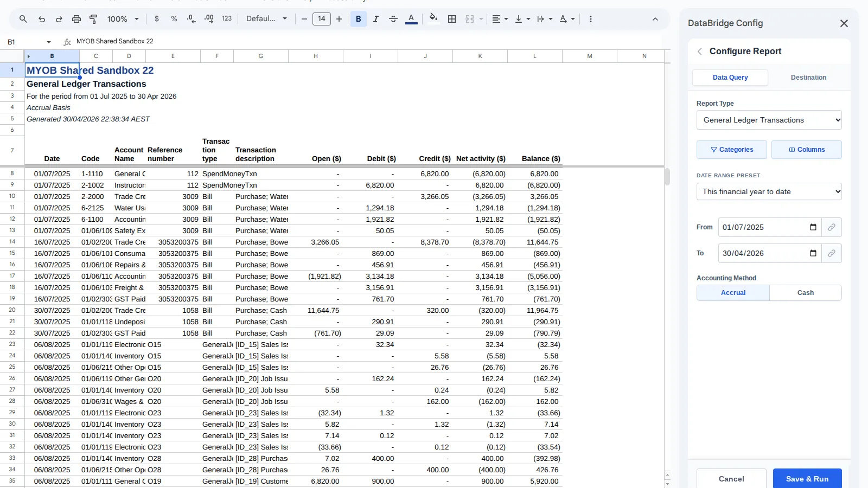The height and width of the screenshot is (488, 868).
Task: Open the merge cells icon
Action: 470,19
